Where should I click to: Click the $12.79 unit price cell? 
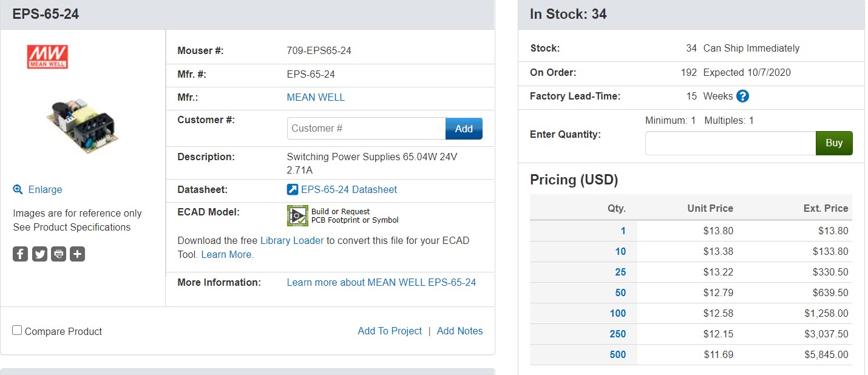click(718, 292)
